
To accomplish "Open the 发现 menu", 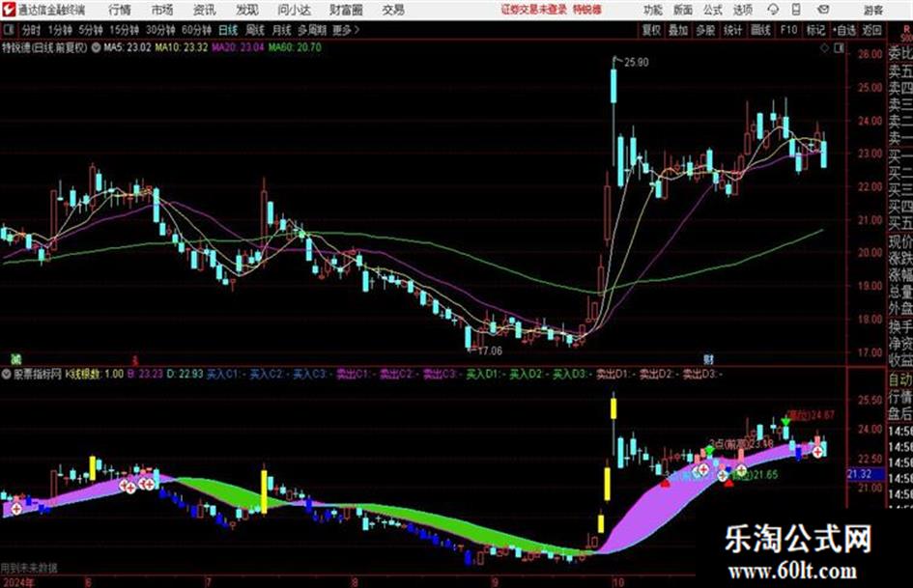I will [x=247, y=10].
